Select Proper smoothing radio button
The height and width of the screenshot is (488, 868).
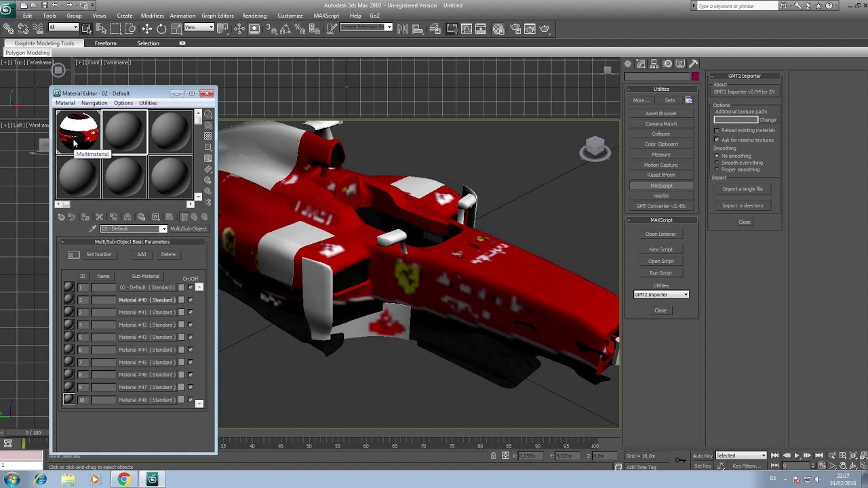point(717,169)
